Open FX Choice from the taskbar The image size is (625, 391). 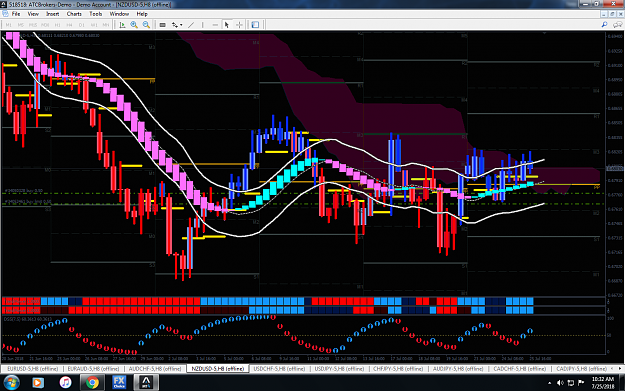pyautogui.click(x=119, y=383)
